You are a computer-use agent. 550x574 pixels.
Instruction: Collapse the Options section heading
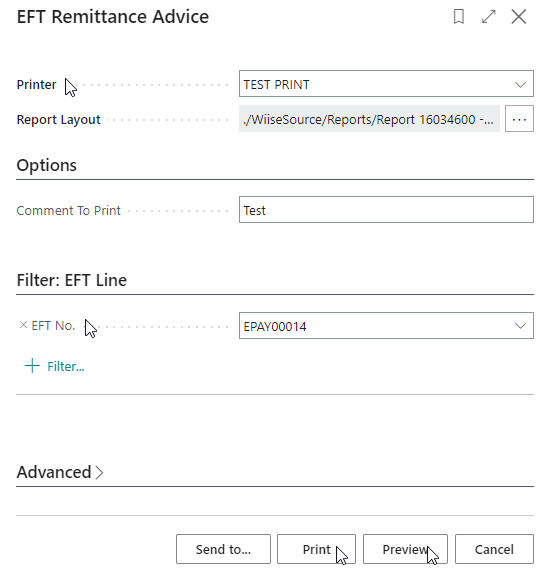pyautogui.click(x=47, y=165)
